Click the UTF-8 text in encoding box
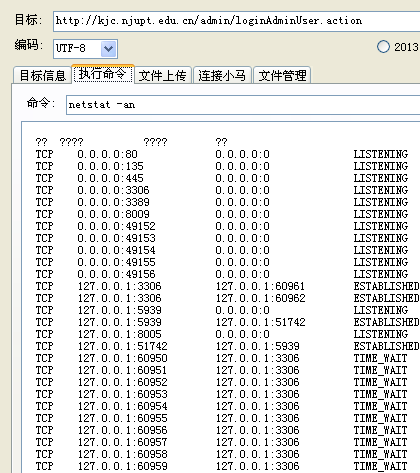The height and width of the screenshot is (473, 420). tap(71, 49)
